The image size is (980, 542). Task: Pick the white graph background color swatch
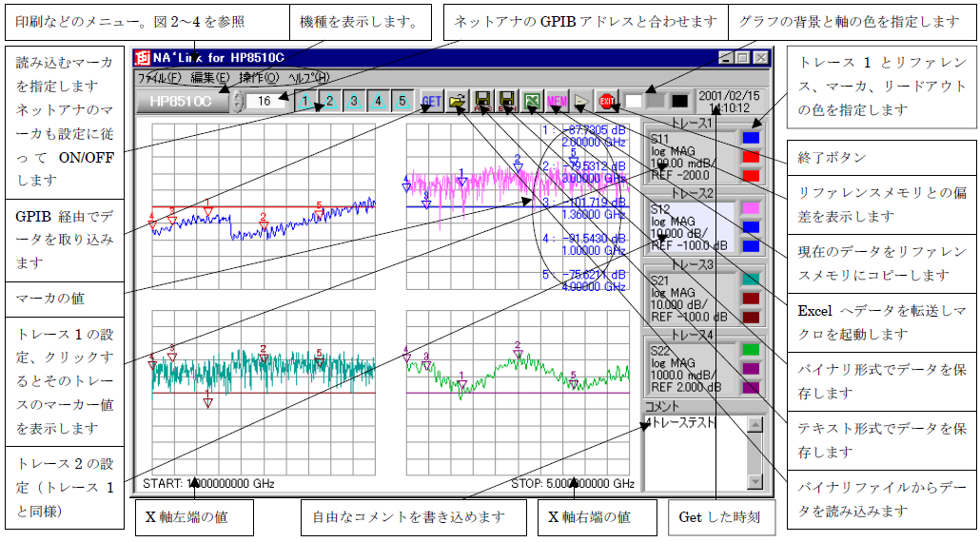pyautogui.click(x=633, y=101)
